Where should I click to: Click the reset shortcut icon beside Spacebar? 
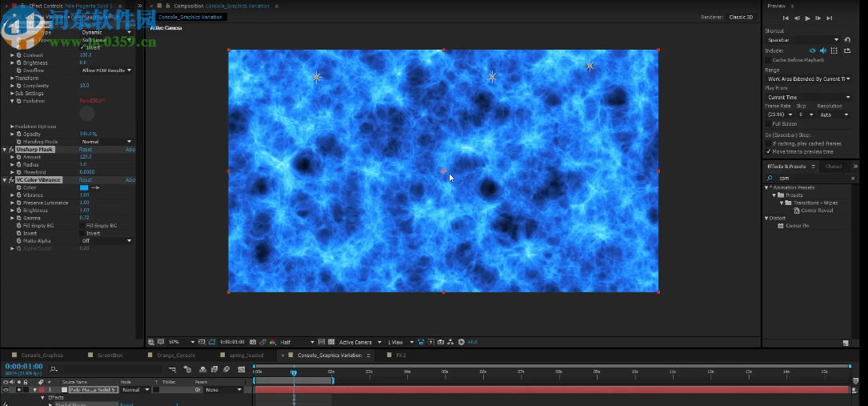point(847,39)
